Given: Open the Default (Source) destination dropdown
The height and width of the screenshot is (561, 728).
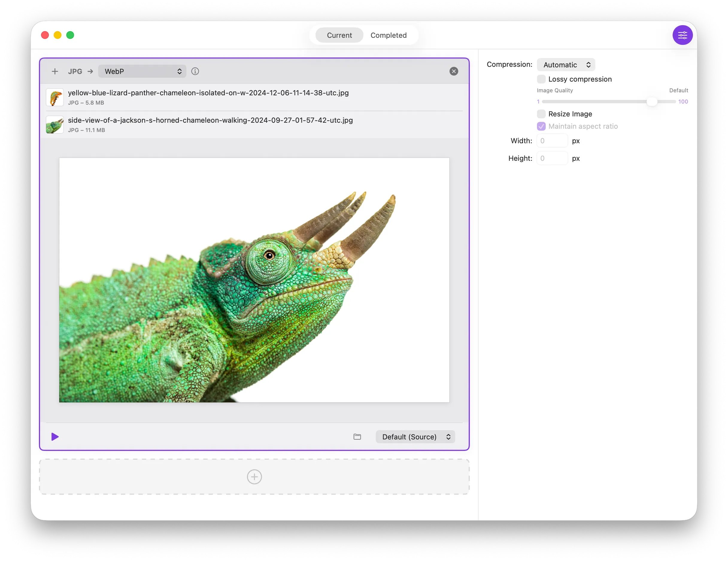Looking at the screenshot, I should click(415, 437).
